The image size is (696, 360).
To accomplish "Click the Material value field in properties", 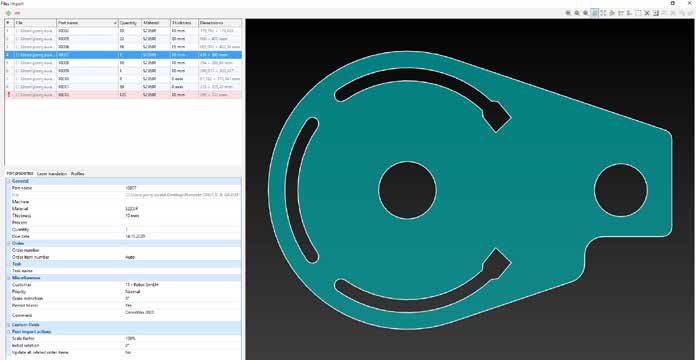I will coord(182,209).
